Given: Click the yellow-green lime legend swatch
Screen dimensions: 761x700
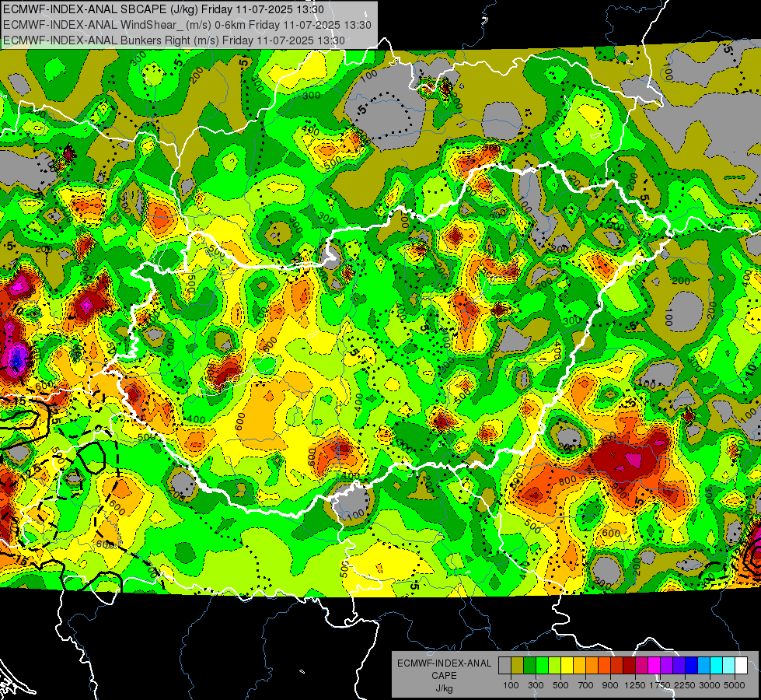Looking at the screenshot, I should coord(554,666).
